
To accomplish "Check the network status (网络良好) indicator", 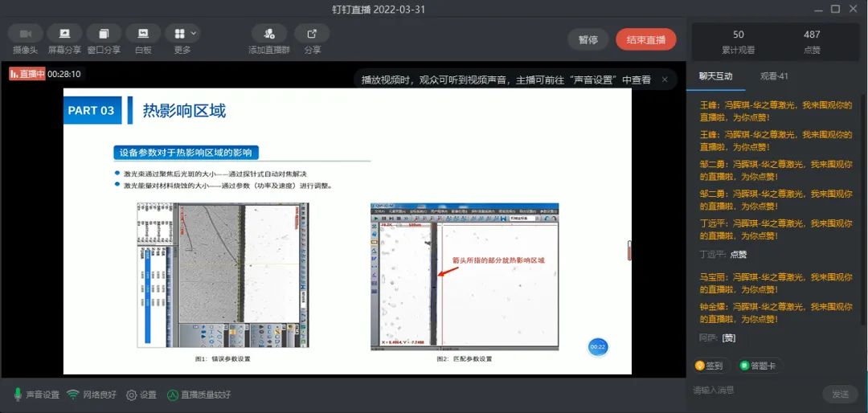I will (x=73, y=395).
